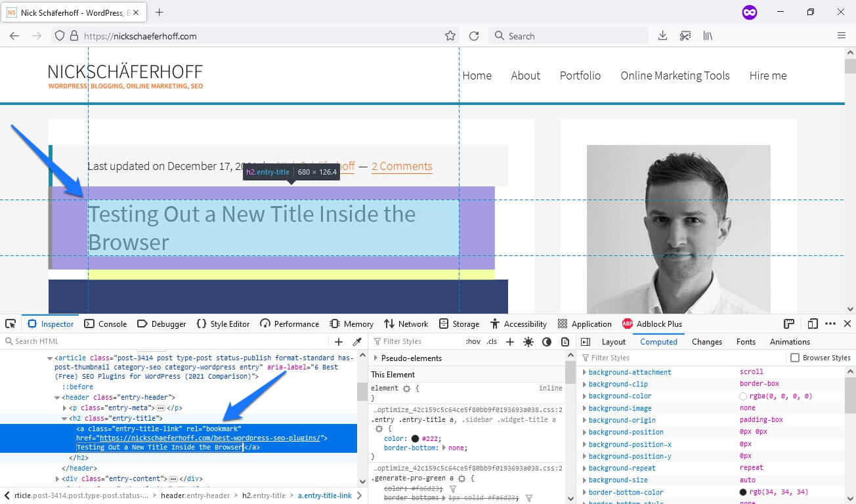Expand the background-color property
The image size is (856, 504).
[x=584, y=396]
